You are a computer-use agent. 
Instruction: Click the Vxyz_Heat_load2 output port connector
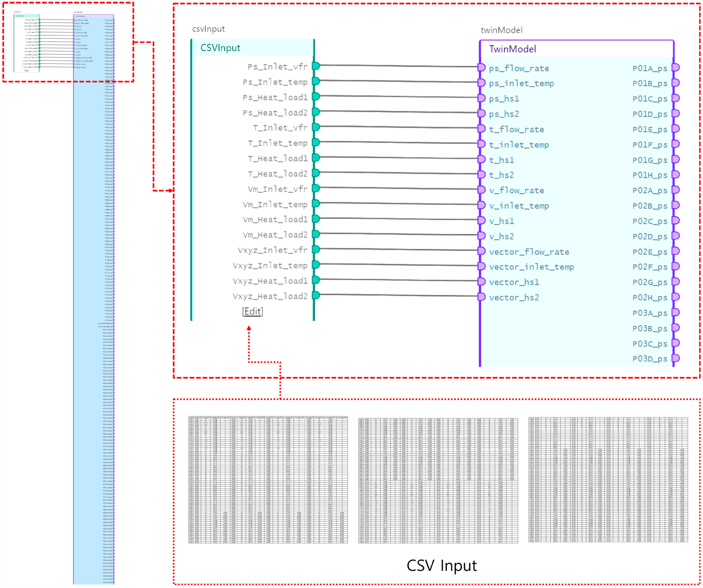tap(316, 295)
